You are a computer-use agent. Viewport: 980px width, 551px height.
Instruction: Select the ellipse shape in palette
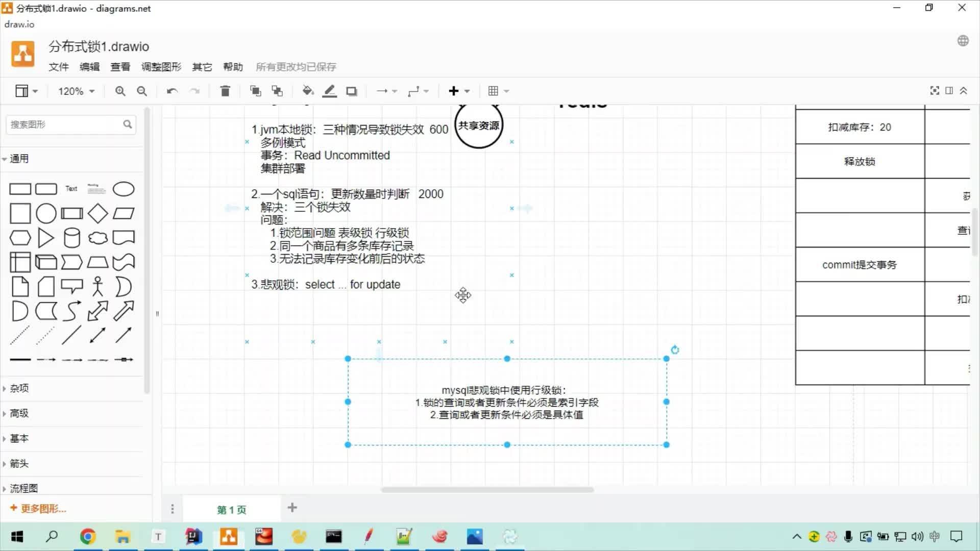(x=124, y=189)
